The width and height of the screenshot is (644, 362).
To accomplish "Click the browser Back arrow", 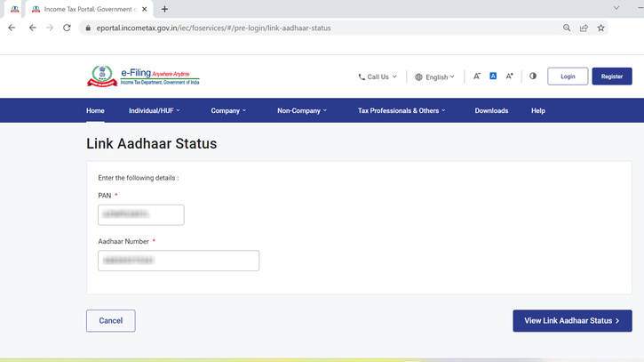I will pyautogui.click(x=33, y=28).
